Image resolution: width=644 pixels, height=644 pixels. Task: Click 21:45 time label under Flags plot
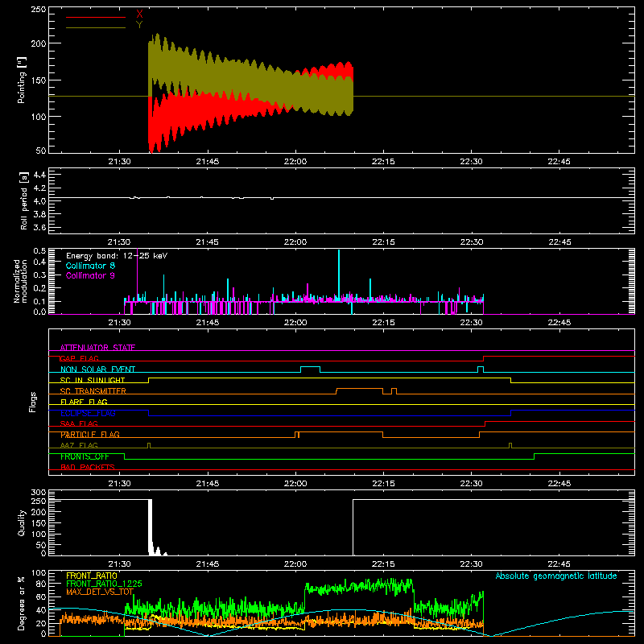point(208,484)
